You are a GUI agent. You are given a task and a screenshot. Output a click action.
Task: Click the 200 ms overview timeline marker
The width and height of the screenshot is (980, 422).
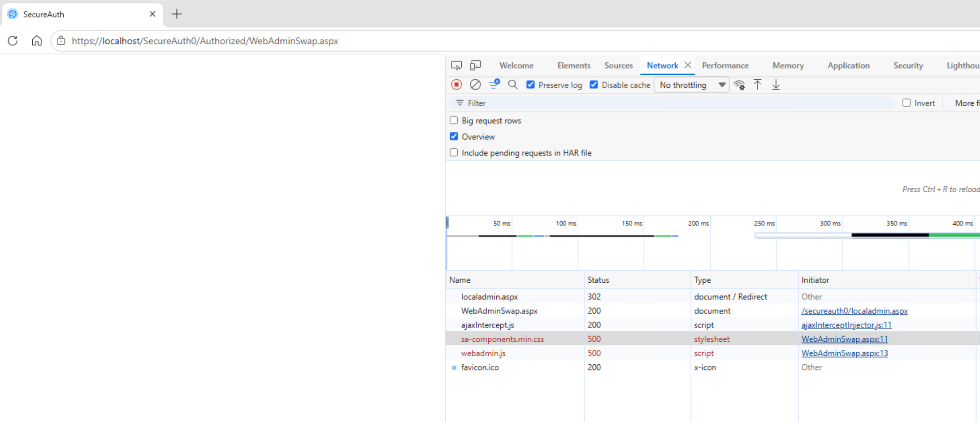coord(698,223)
